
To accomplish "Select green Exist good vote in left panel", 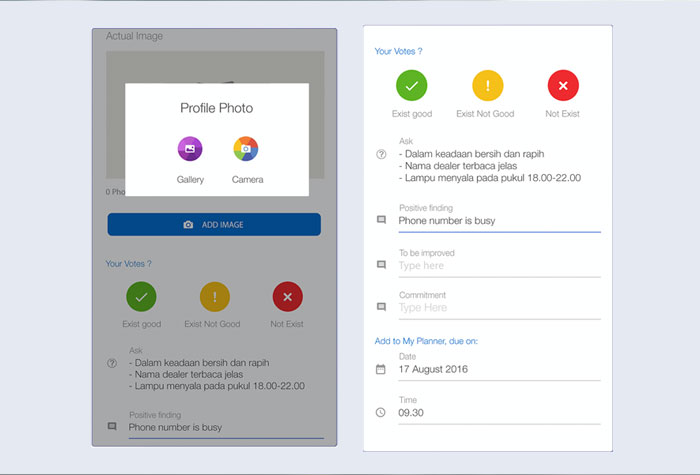I will pos(141,297).
